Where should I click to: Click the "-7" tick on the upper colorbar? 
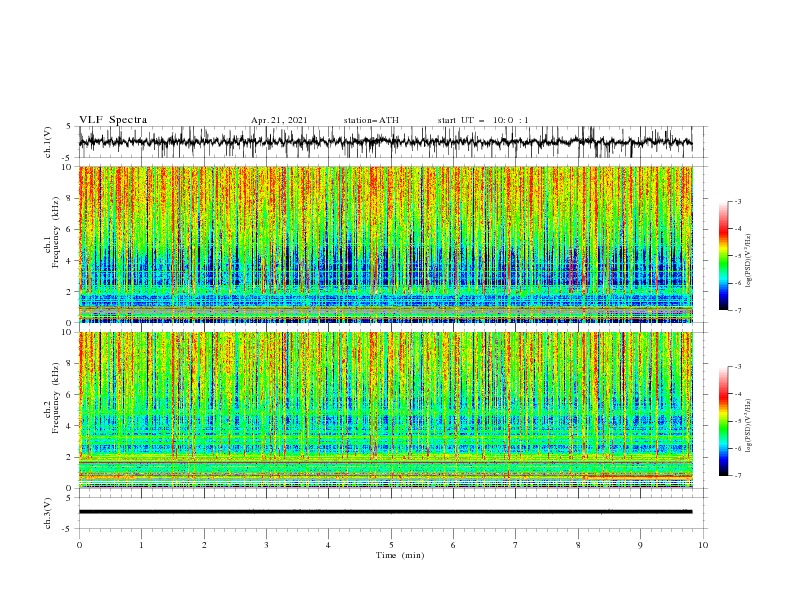pos(738,310)
